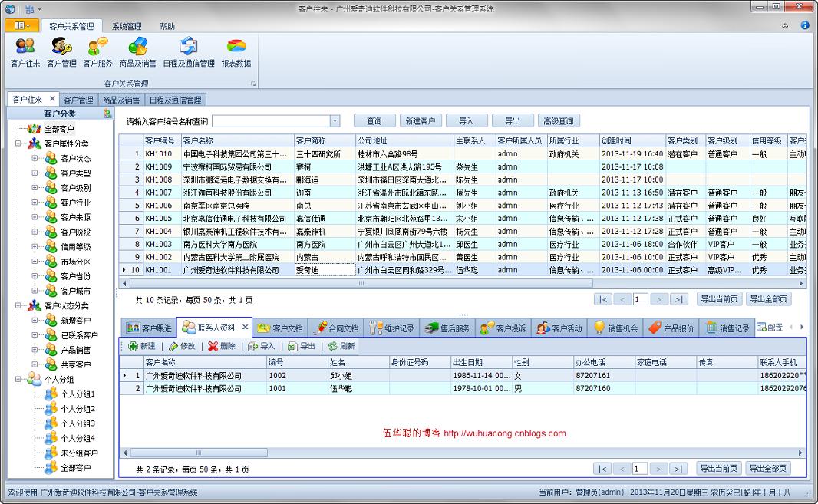The width and height of the screenshot is (818, 504).
Task: Open 客户服务 ribbon icon
Action: click(x=97, y=52)
